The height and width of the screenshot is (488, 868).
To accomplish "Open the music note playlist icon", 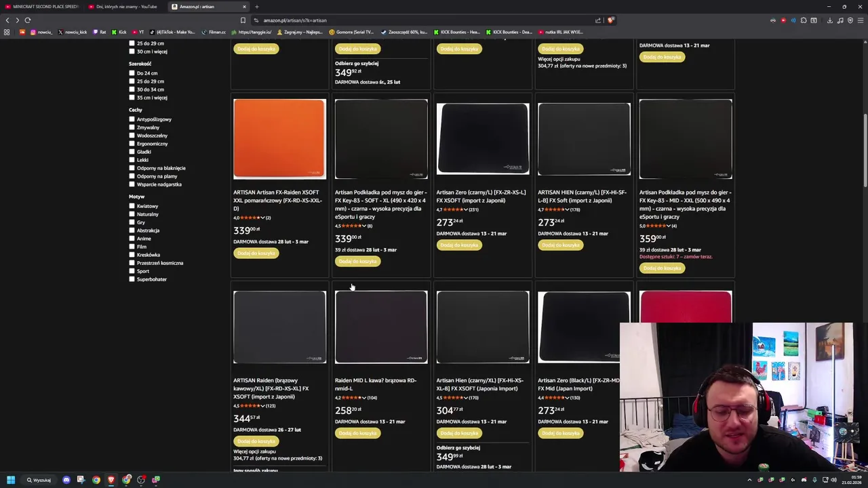I will click(840, 20).
